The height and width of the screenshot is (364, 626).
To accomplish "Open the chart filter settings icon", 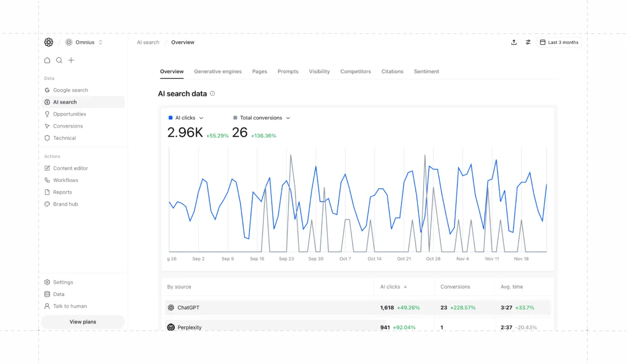I will click(x=528, y=42).
